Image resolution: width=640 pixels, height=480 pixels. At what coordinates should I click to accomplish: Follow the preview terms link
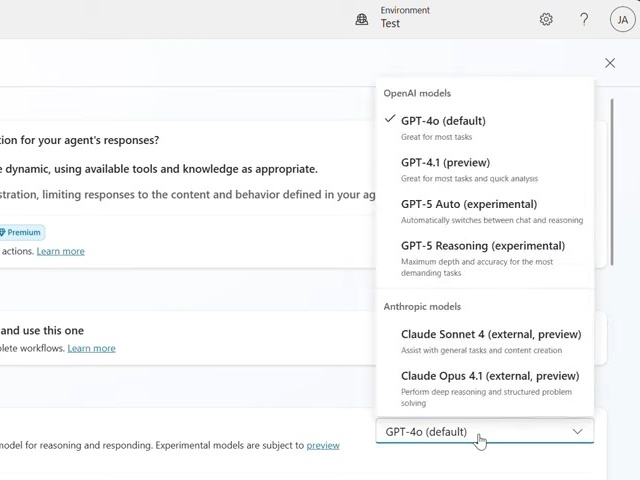(x=322, y=445)
